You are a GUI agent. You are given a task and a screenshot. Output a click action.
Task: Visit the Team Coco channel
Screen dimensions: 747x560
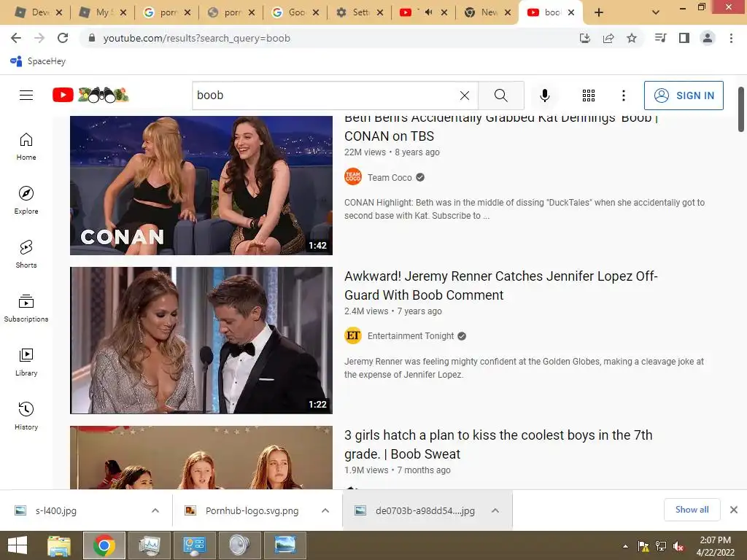[390, 178]
